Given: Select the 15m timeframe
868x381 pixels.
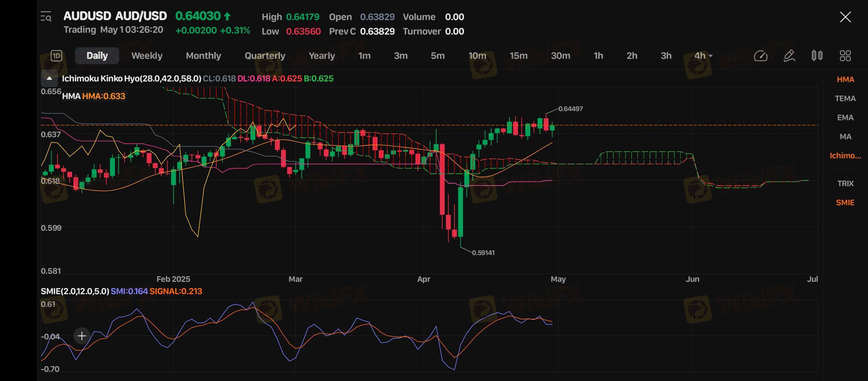Looking at the screenshot, I should [x=518, y=56].
